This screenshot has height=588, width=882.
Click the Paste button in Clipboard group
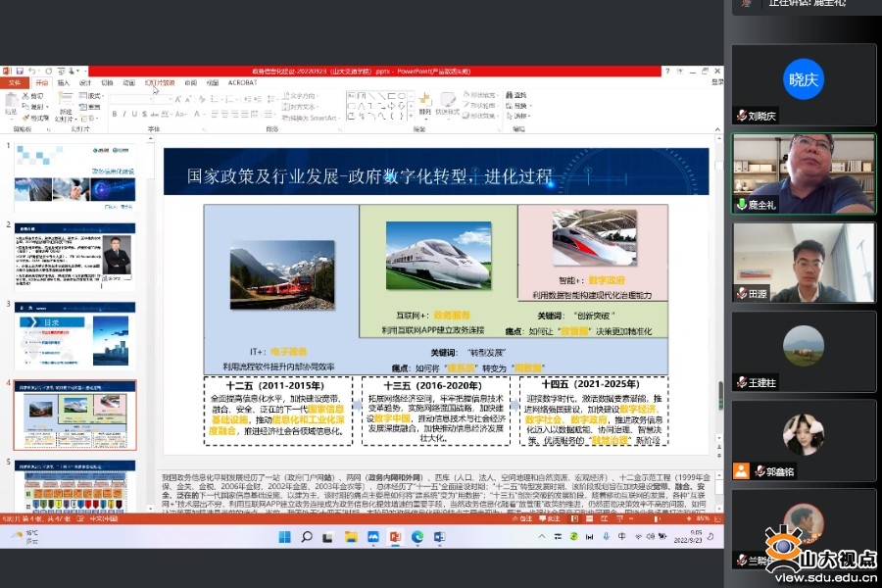[11, 105]
